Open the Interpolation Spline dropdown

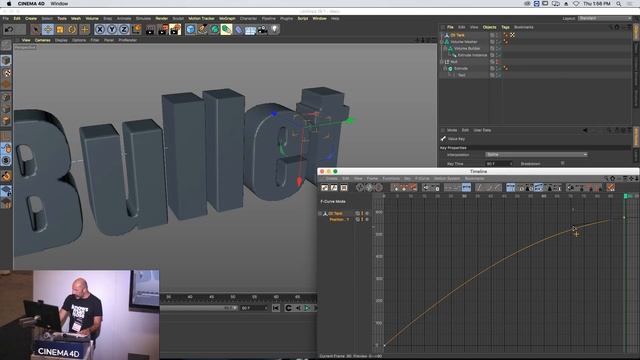coord(536,155)
